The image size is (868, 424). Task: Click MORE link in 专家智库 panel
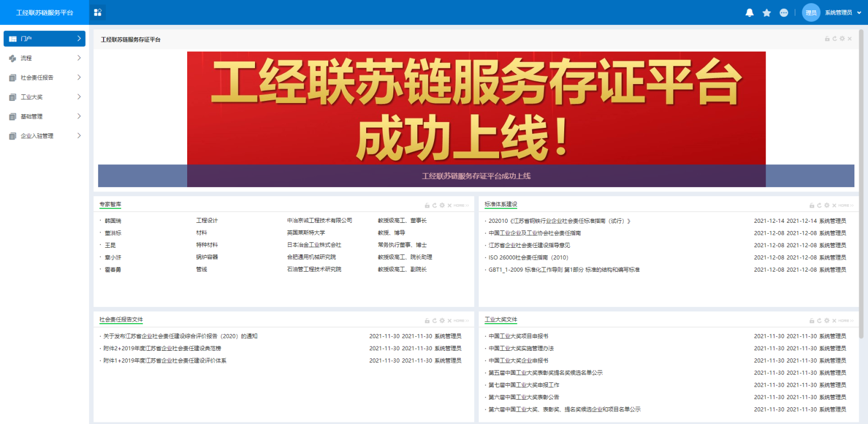pos(461,205)
